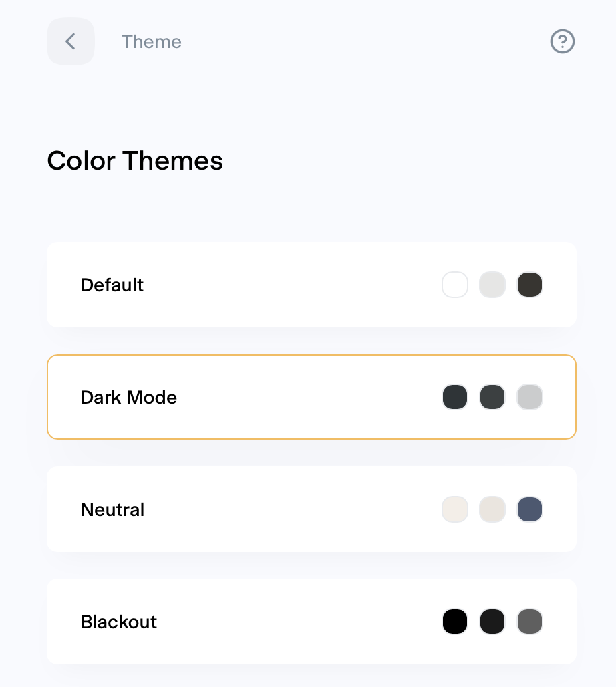Collapse back to previous screen via chevron
Image resolution: width=616 pixels, height=687 pixels.
coord(71,41)
